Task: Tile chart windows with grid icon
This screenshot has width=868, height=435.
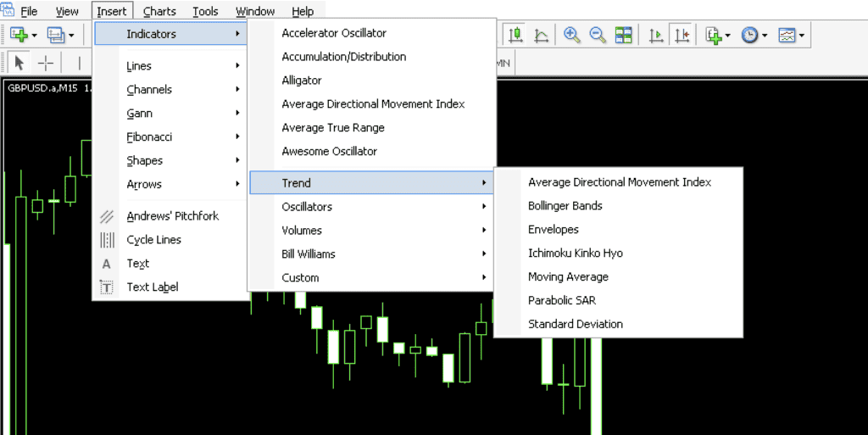Action: click(x=624, y=35)
